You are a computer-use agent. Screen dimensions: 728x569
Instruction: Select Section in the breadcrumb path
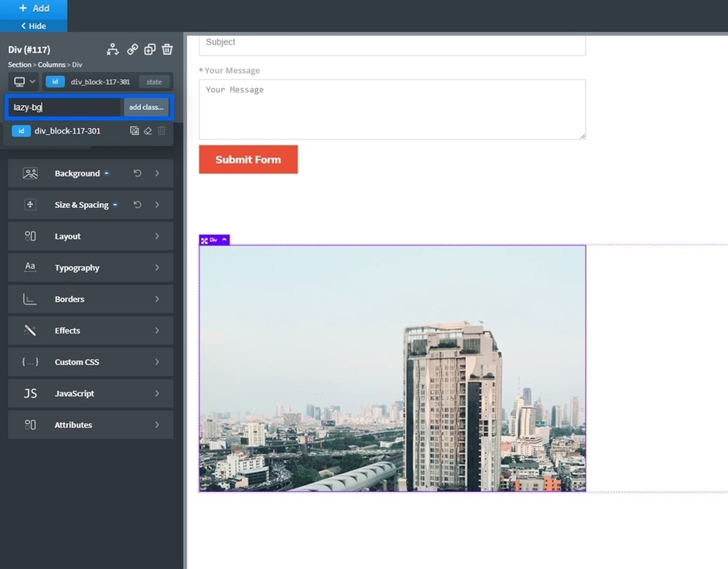[19, 65]
